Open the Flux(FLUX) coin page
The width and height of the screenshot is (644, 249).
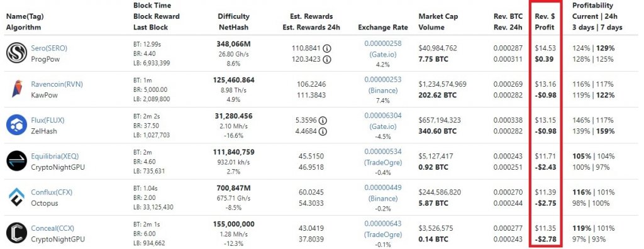48,120
